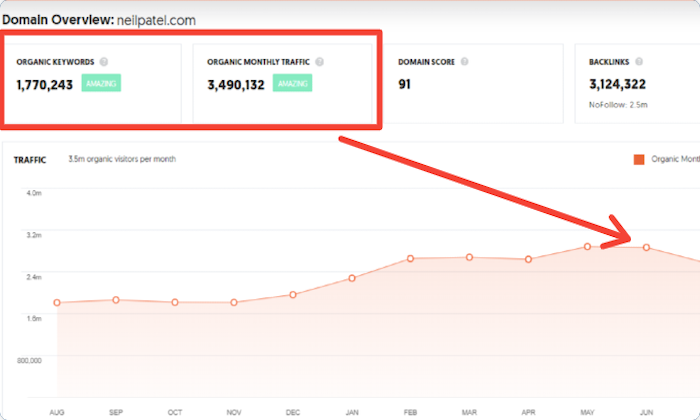This screenshot has height=420, width=700.
Task: Click the domain score value 91
Action: (x=404, y=84)
